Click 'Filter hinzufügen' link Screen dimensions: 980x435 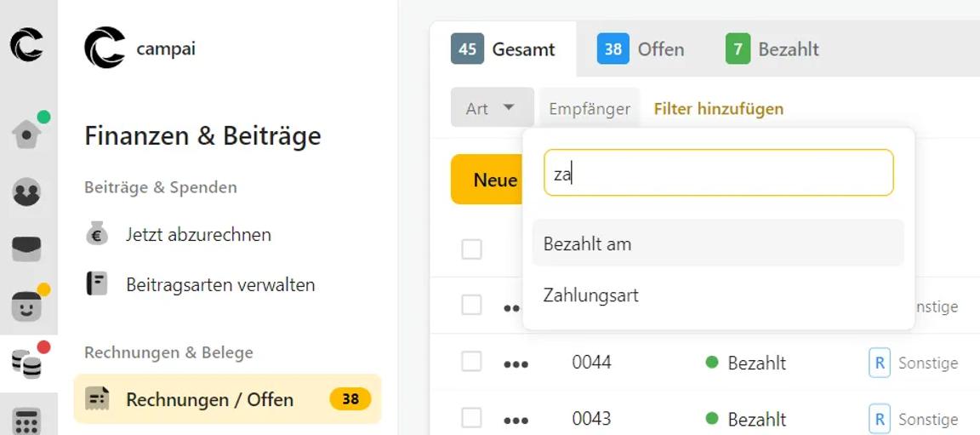718,109
